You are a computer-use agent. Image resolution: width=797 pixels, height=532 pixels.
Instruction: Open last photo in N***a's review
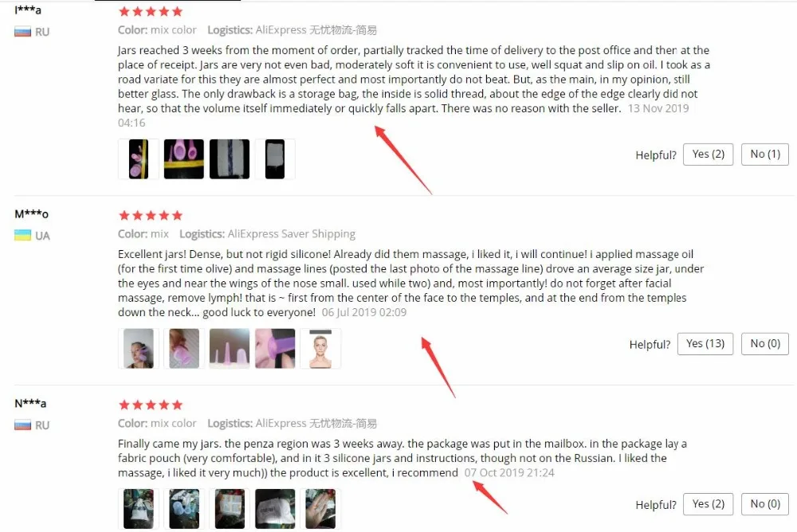pyautogui.click(x=320, y=509)
